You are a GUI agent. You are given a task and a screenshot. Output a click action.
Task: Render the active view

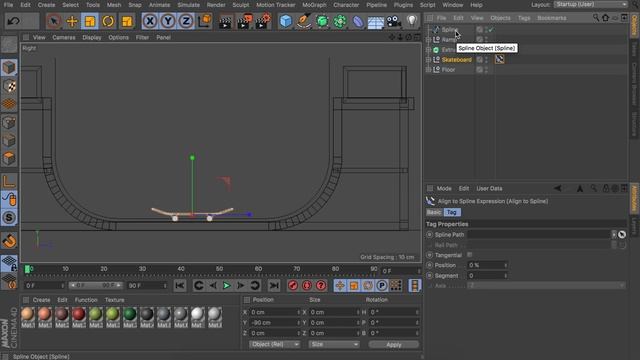(x=225, y=21)
